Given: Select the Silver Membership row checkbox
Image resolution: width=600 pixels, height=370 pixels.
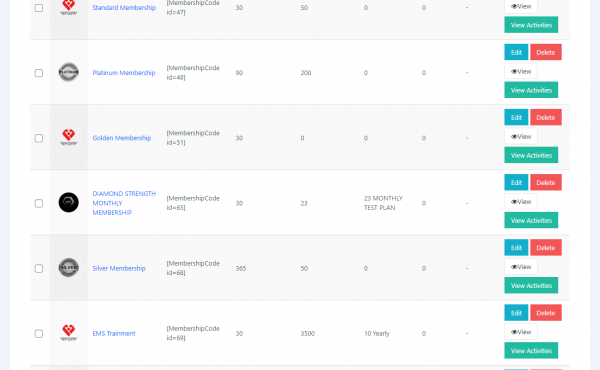Looking at the screenshot, I should pos(39,268).
